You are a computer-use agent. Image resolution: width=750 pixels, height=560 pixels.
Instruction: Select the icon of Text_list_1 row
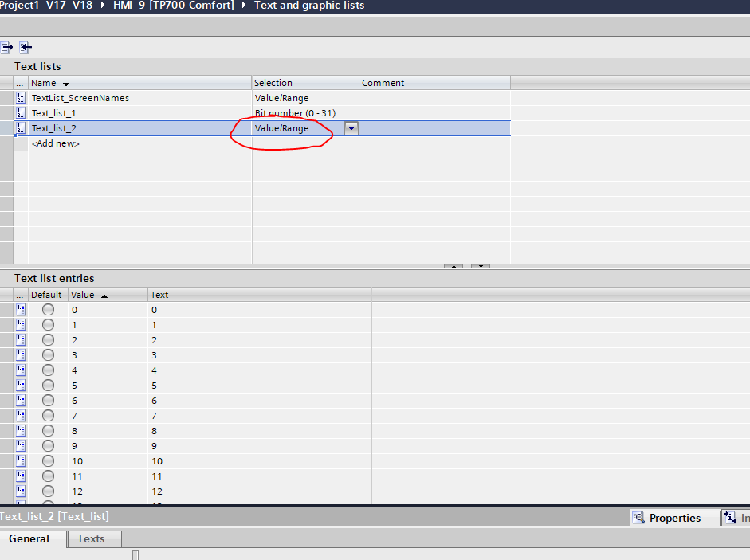point(21,113)
